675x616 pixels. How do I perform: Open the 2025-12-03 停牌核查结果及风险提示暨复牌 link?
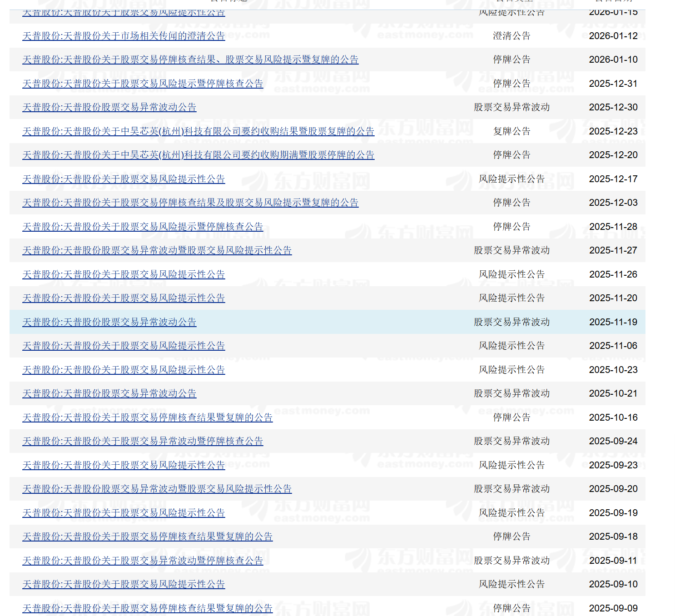click(190, 203)
